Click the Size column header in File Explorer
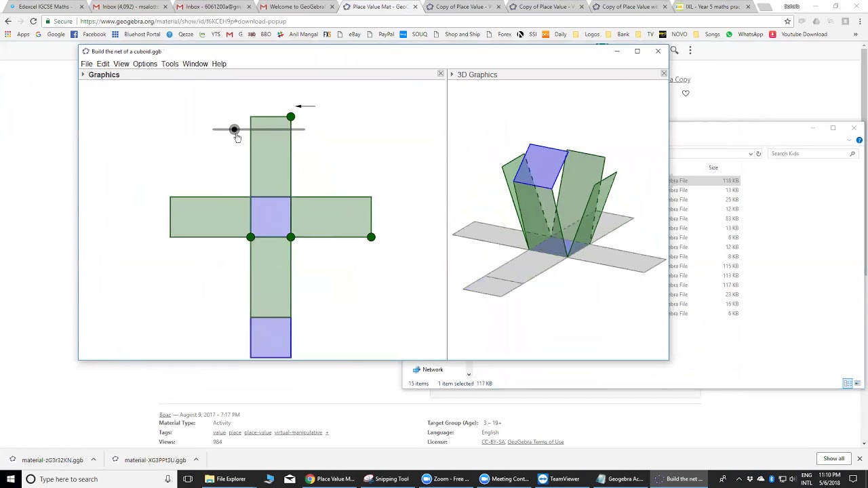 (713, 167)
